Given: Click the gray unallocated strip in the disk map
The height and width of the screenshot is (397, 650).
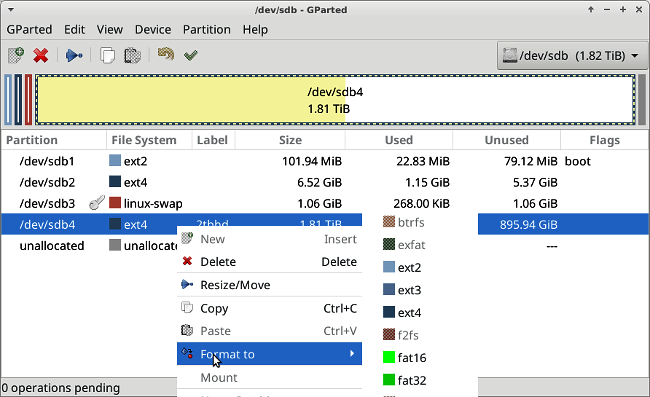Looking at the screenshot, I should coord(642,99).
